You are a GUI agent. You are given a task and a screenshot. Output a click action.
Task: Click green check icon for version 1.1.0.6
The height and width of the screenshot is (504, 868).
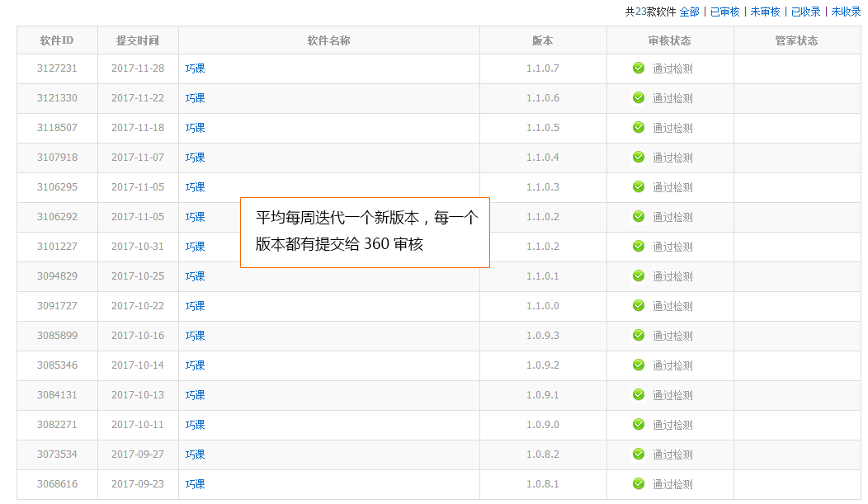pos(639,98)
